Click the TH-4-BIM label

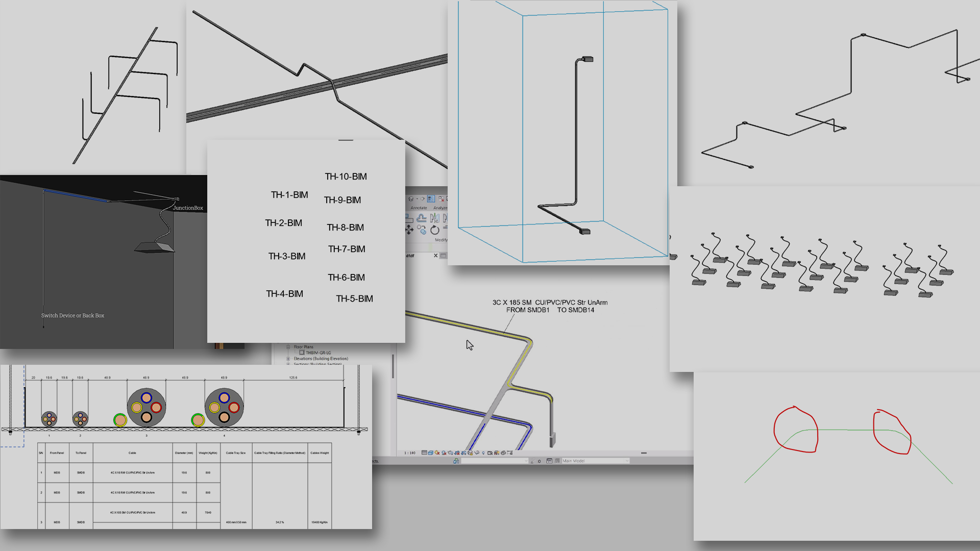click(285, 294)
